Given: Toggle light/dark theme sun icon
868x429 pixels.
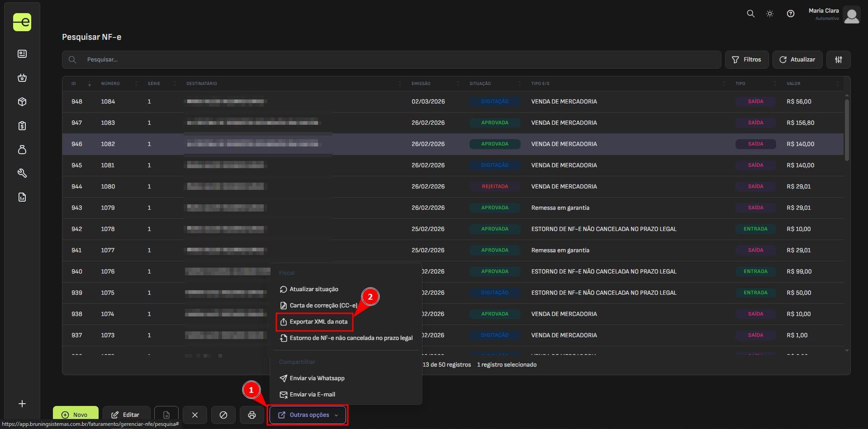Looking at the screenshot, I should (769, 14).
